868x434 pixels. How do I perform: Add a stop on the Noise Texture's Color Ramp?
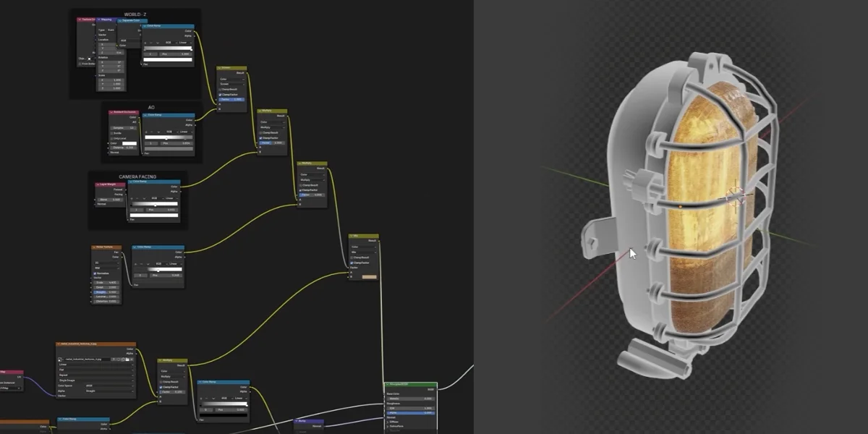click(x=136, y=264)
